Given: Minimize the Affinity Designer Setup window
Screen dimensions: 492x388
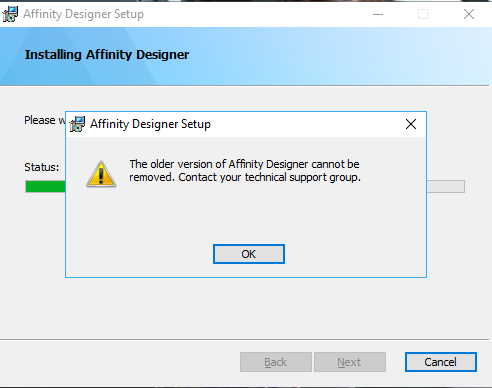Looking at the screenshot, I should click(x=378, y=14).
